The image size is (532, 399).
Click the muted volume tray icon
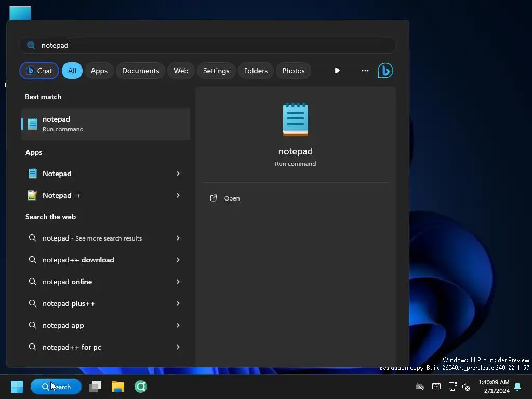coord(466,387)
